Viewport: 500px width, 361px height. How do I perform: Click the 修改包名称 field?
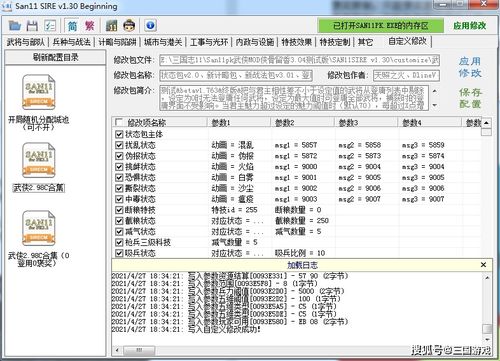pyautogui.click(x=236, y=75)
